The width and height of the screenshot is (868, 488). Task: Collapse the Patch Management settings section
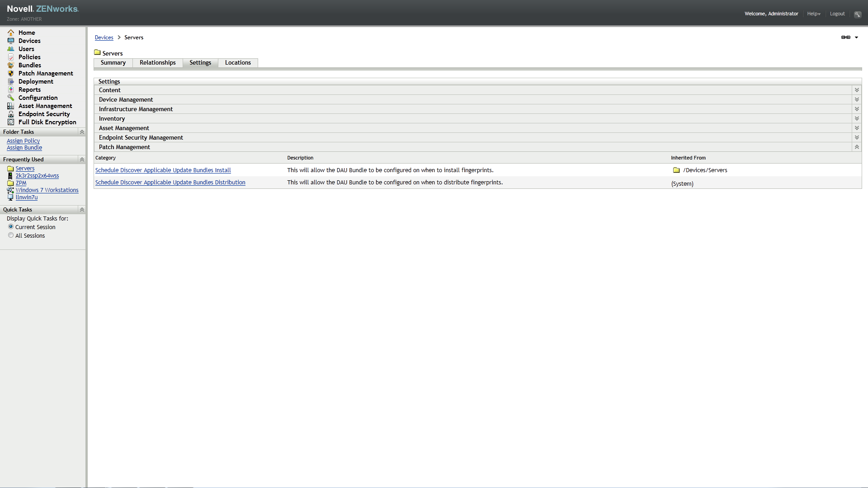tap(856, 147)
